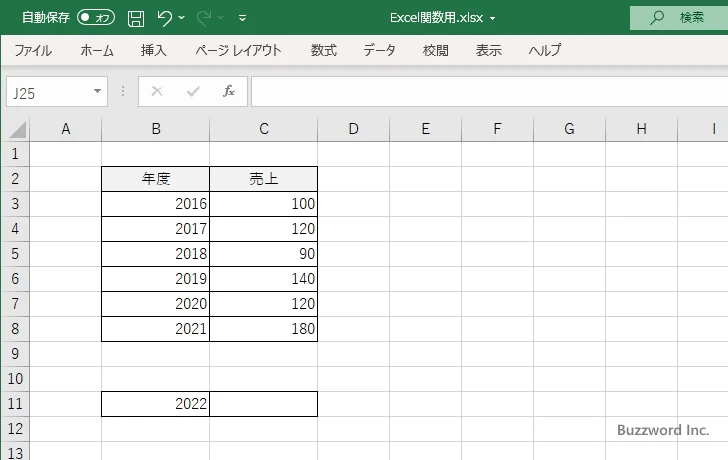Open the 挿入 ribbon tab

(153, 50)
